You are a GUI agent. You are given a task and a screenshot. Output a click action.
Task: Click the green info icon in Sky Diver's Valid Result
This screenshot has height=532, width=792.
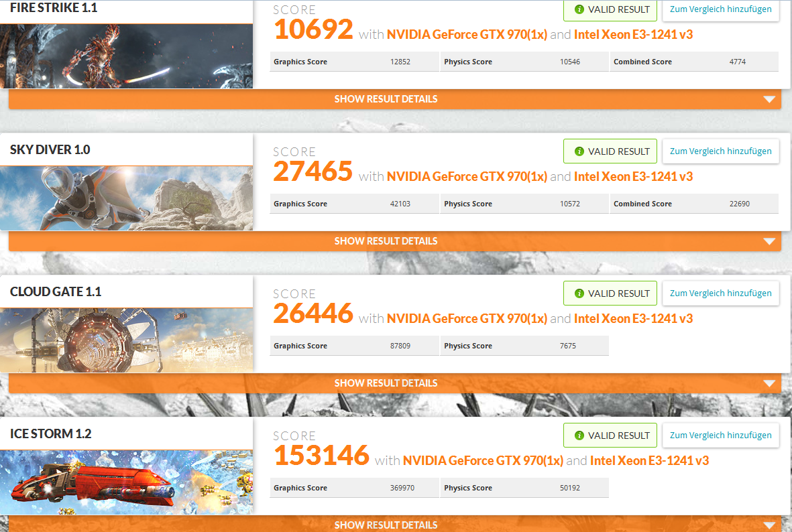tap(579, 151)
